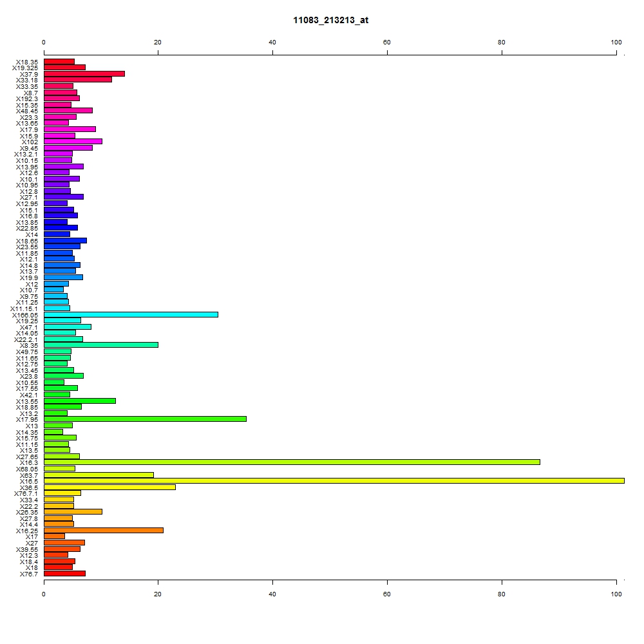
Task: Click the X14.4 row label
Action: pyautogui.click(x=29, y=524)
